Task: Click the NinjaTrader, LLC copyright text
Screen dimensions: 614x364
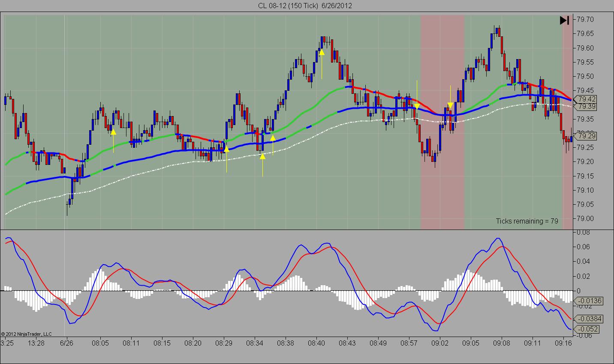Action: 27,334
